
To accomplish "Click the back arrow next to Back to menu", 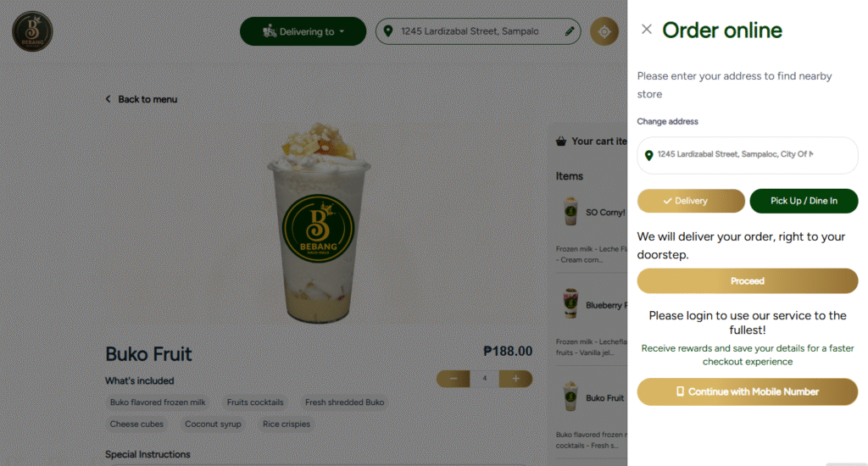I will 108,99.
